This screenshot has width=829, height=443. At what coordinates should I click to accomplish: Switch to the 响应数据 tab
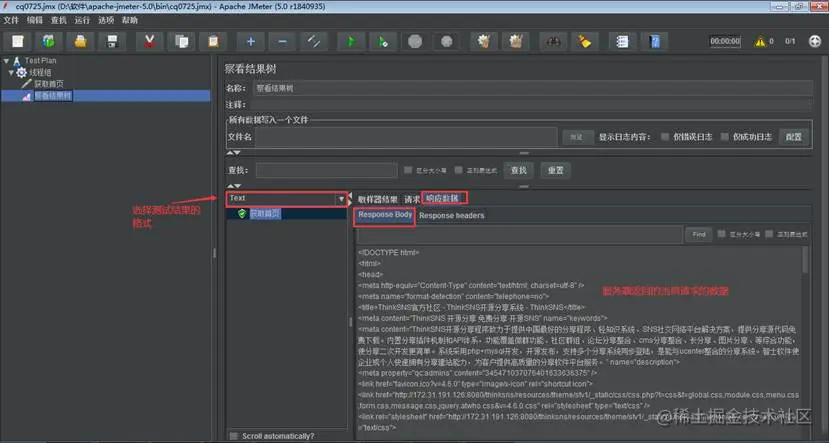coord(445,198)
